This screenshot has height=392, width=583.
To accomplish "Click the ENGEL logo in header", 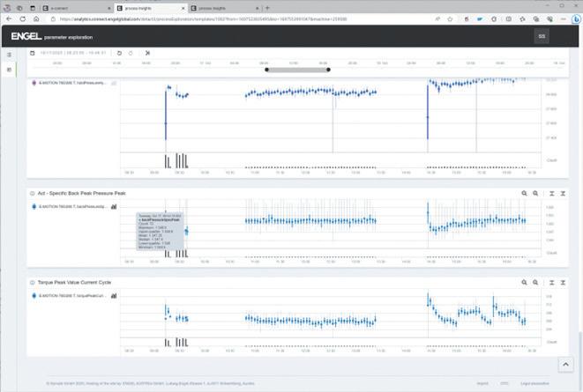I will [26, 36].
